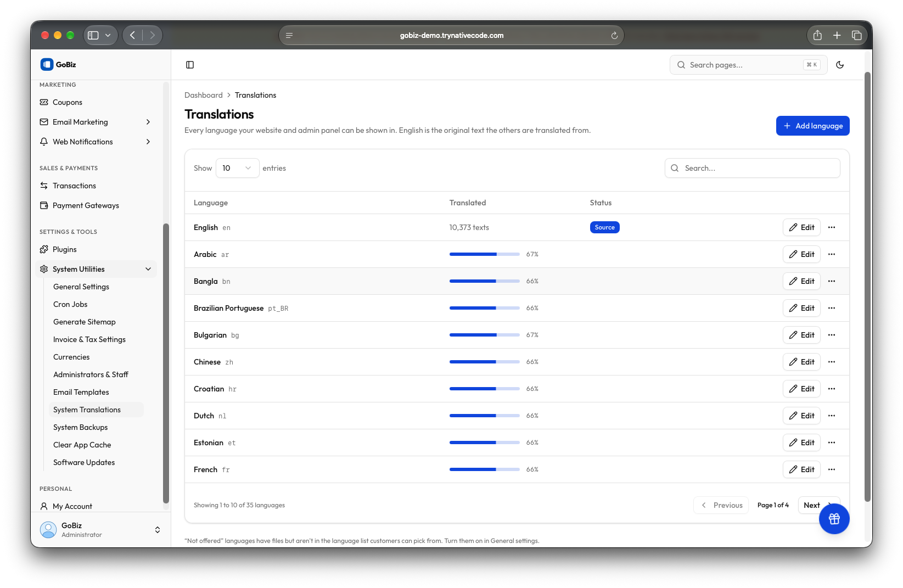Click the Arabic 67% progress bar

click(x=484, y=254)
